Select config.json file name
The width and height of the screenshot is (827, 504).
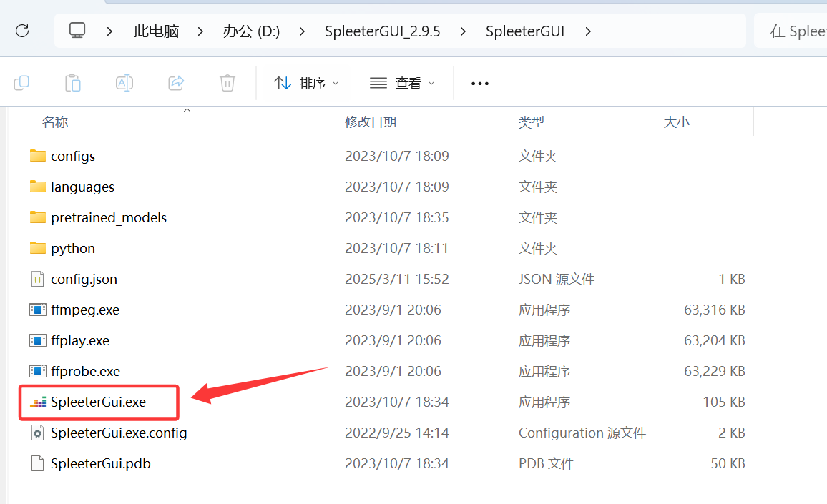84,279
